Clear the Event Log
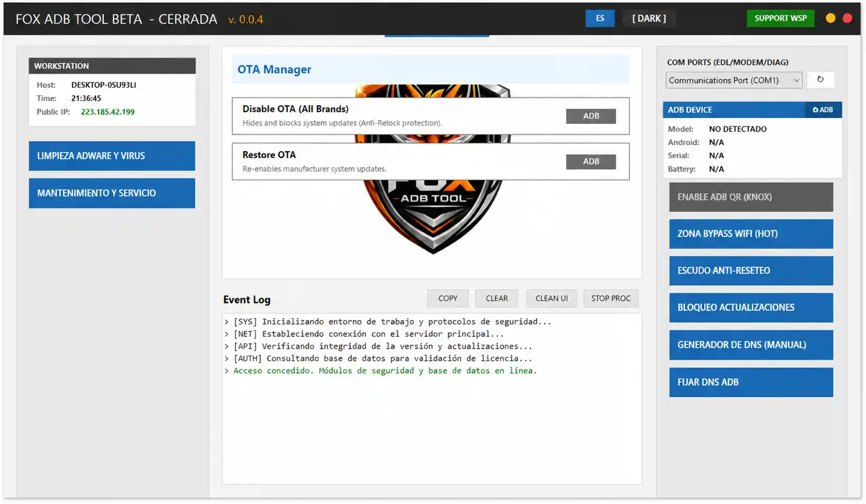 pyautogui.click(x=496, y=298)
